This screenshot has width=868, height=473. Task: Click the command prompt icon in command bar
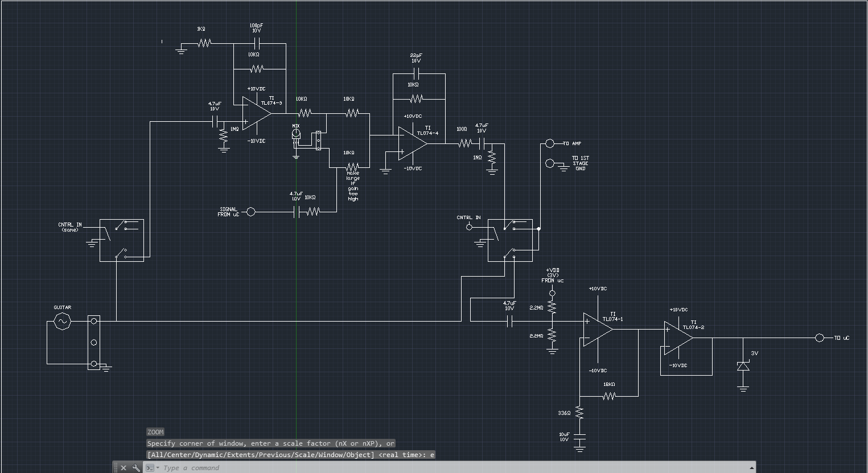[x=150, y=467]
